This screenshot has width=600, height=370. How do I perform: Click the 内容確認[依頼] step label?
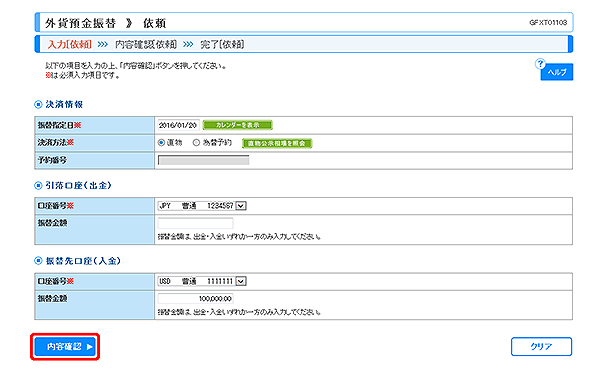[146, 44]
